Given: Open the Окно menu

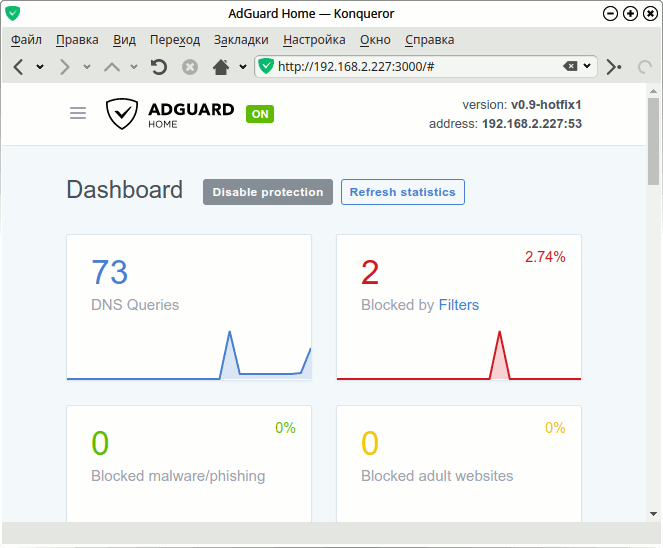Looking at the screenshot, I should click(x=375, y=40).
